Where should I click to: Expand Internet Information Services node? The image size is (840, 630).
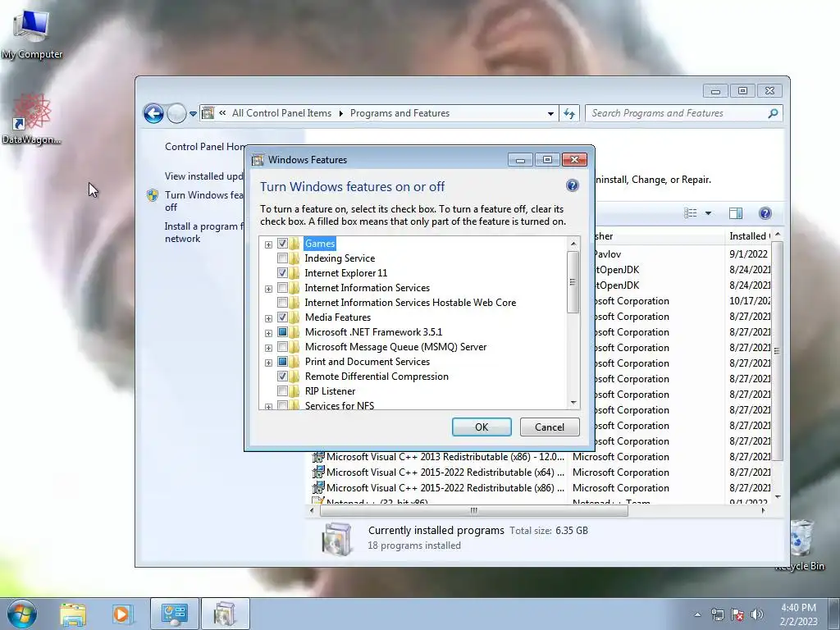pos(268,289)
